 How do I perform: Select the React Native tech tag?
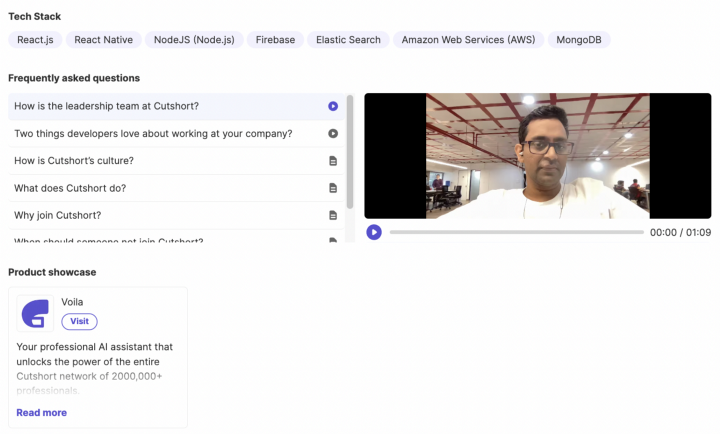click(104, 40)
